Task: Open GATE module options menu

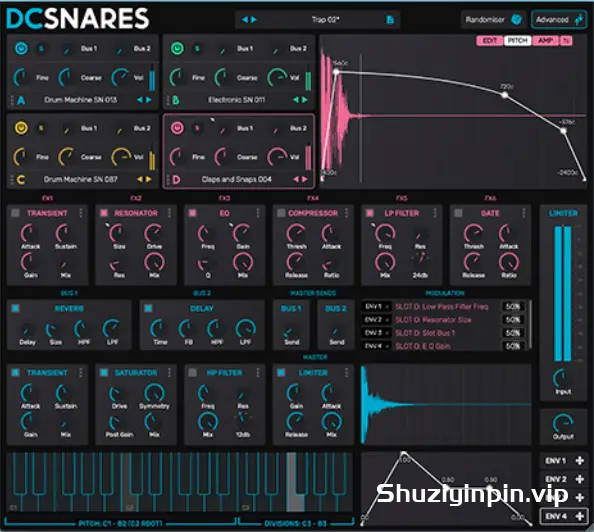Action: (524, 213)
